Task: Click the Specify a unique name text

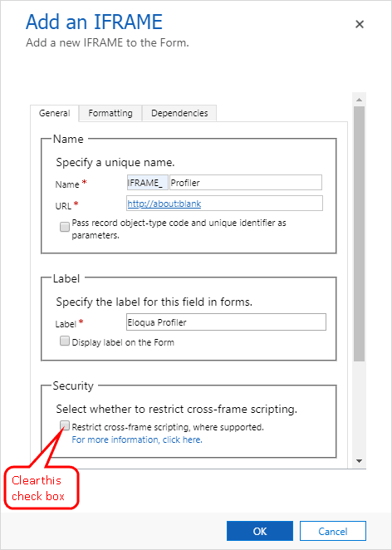Action: [x=115, y=163]
